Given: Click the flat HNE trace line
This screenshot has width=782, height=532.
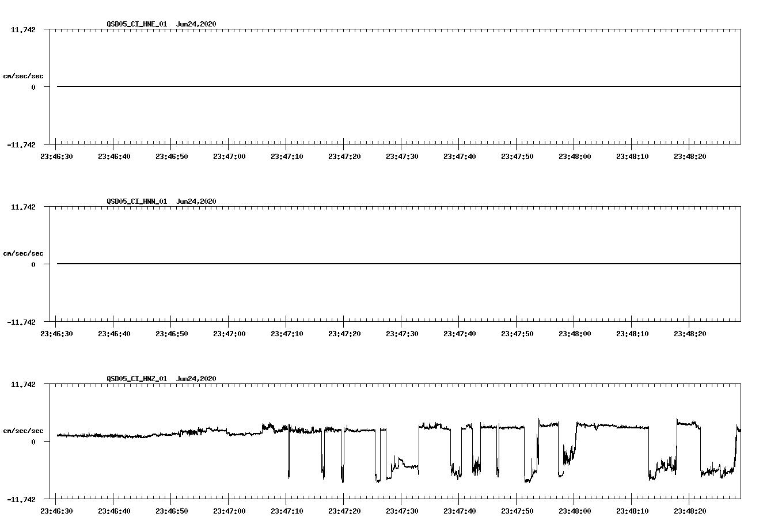Looking at the screenshot, I should click(398, 86).
